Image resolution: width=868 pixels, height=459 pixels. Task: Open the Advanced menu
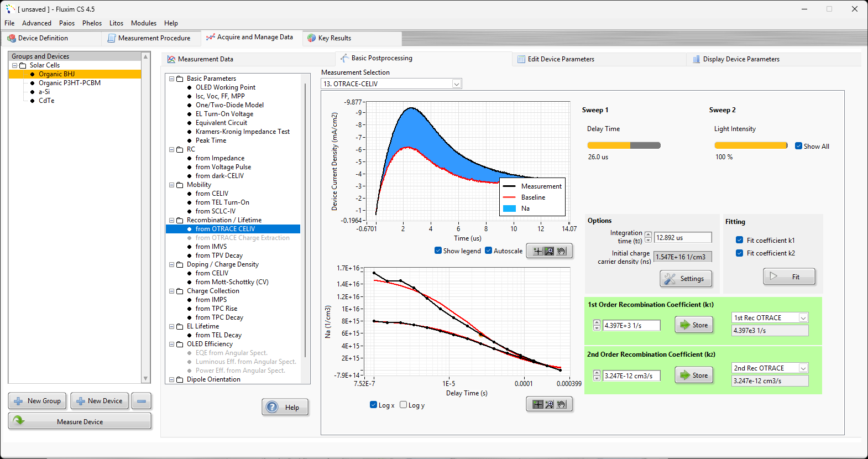click(x=36, y=23)
